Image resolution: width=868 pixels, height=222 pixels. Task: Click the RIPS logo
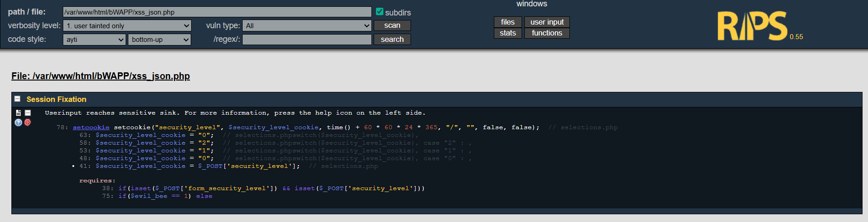coord(752,26)
